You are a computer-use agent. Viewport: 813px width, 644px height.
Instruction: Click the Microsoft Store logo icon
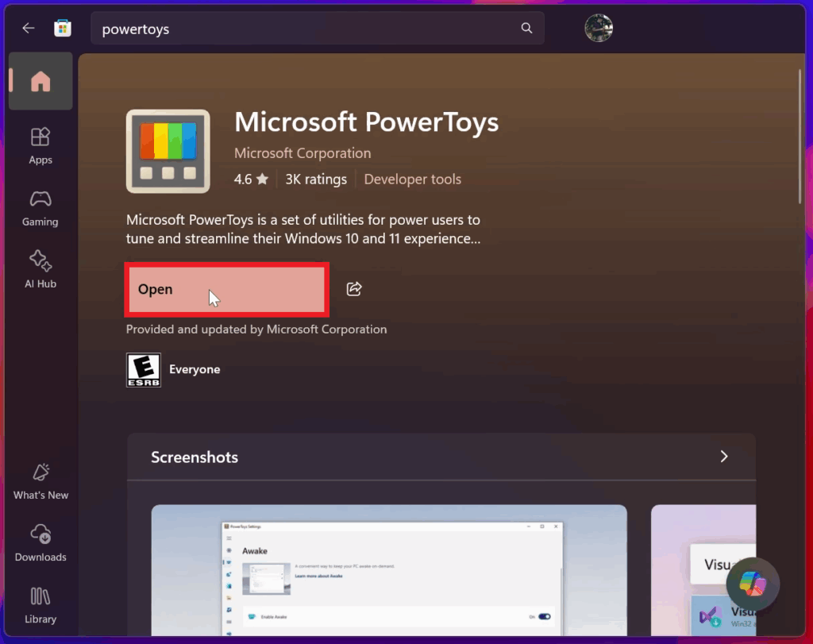click(x=63, y=29)
